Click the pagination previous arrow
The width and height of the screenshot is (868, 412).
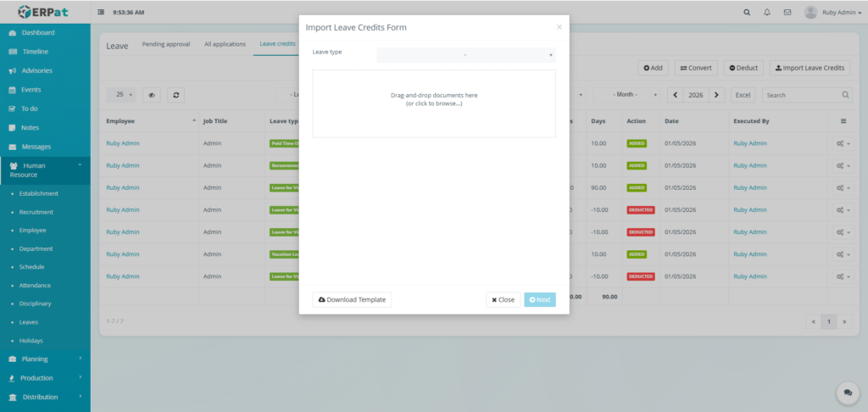(x=813, y=321)
